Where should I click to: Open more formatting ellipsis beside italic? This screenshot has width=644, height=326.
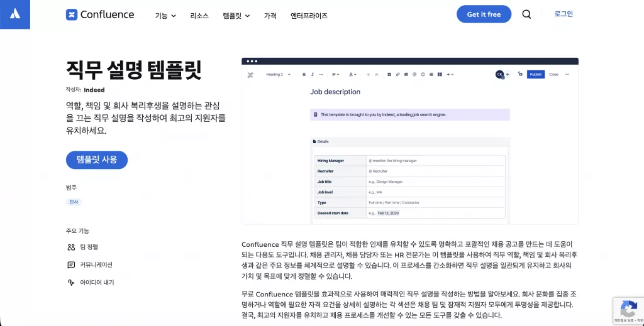coord(321,74)
